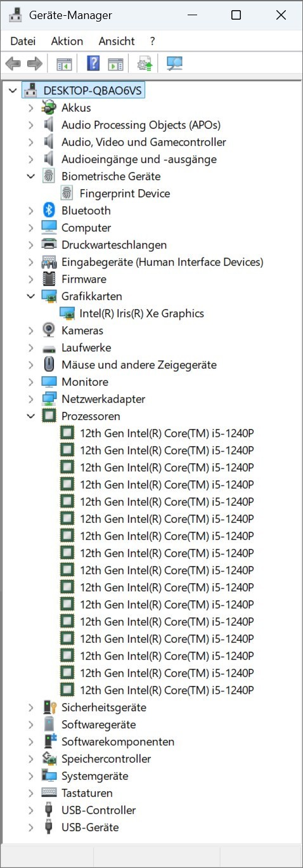Click the icon beside Speichercontroller

click(x=49, y=759)
